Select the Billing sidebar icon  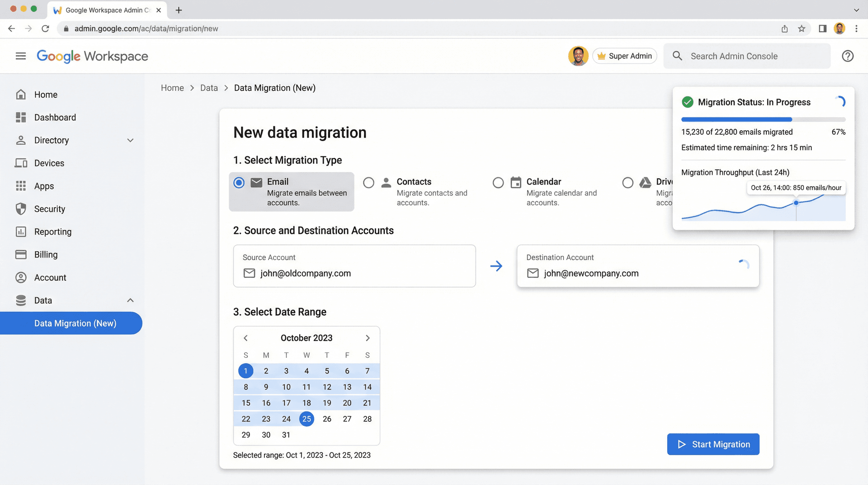pyautogui.click(x=21, y=254)
